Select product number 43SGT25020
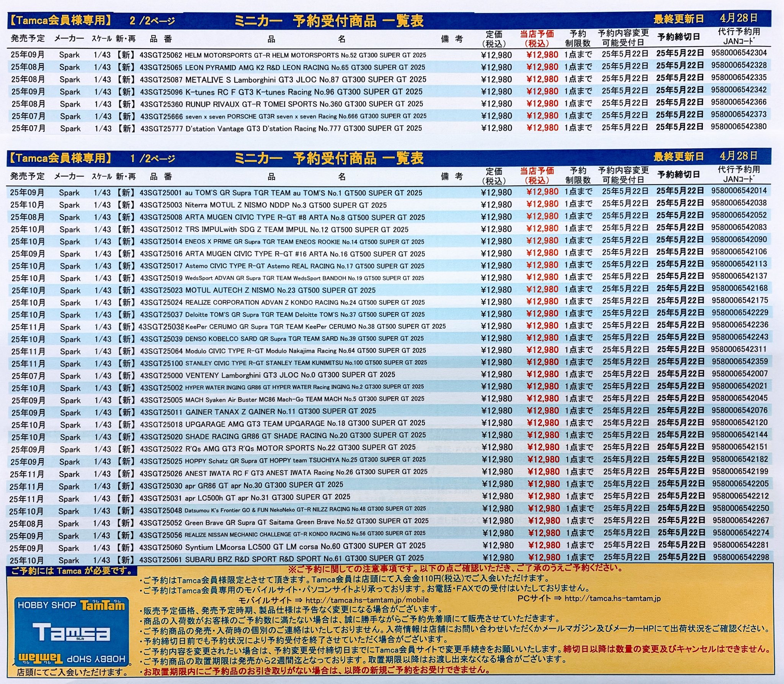This screenshot has width=784, height=684. (x=161, y=437)
